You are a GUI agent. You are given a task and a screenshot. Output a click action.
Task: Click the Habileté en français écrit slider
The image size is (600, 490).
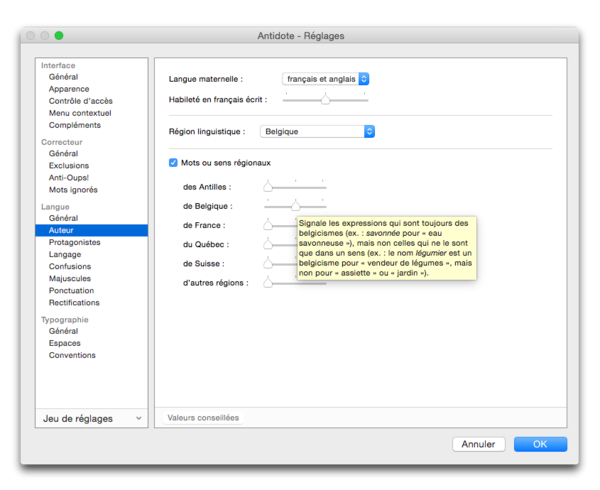point(325,100)
